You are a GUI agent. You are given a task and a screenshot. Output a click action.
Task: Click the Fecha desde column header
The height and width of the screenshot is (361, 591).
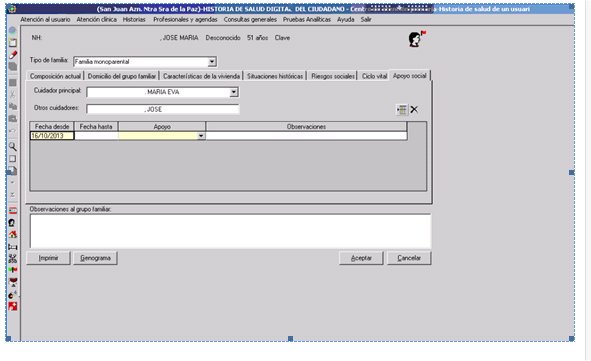[x=52, y=127]
